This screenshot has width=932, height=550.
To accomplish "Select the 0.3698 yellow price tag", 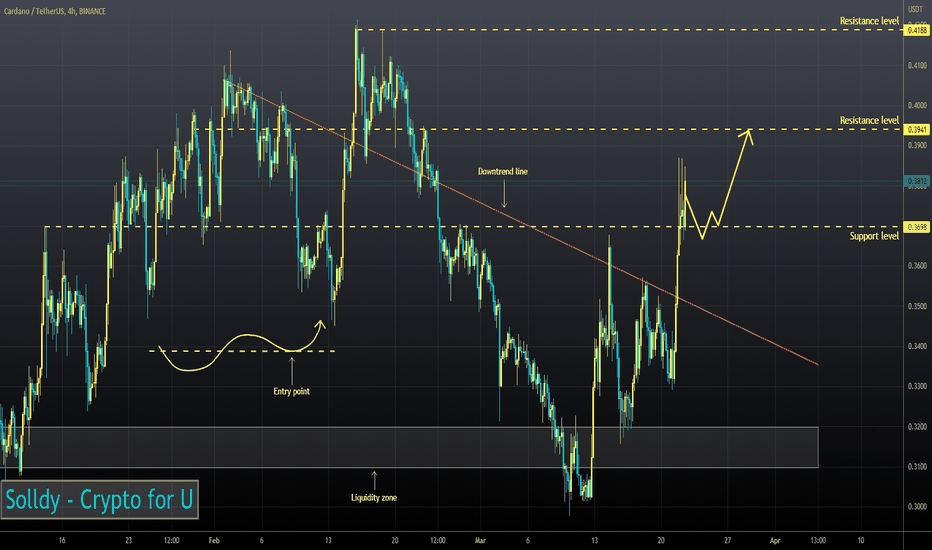I will pos(917,227).
